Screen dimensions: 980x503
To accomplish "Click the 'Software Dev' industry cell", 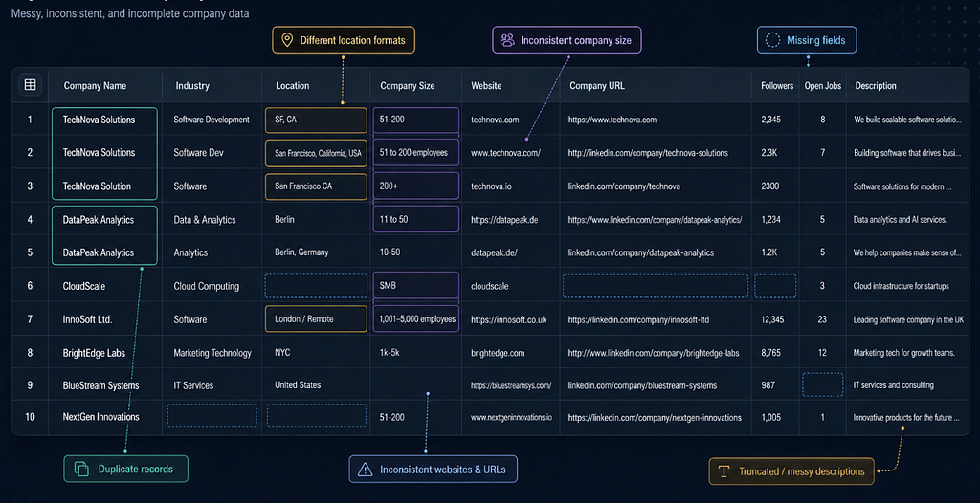I will coord(198,152).
